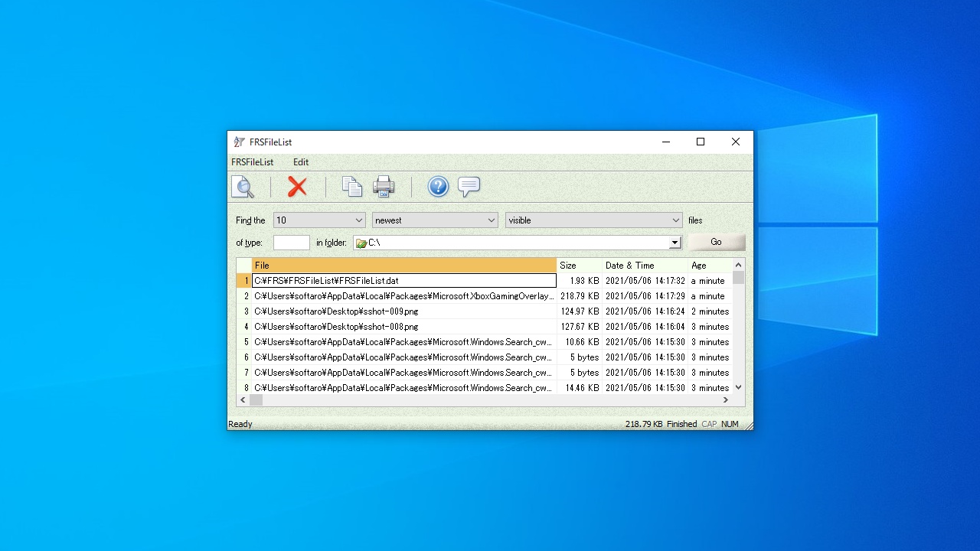Screen dimensions: 980x551
Task: Click the horizontal scrollbar right arrow
Action: pos(726,399)
